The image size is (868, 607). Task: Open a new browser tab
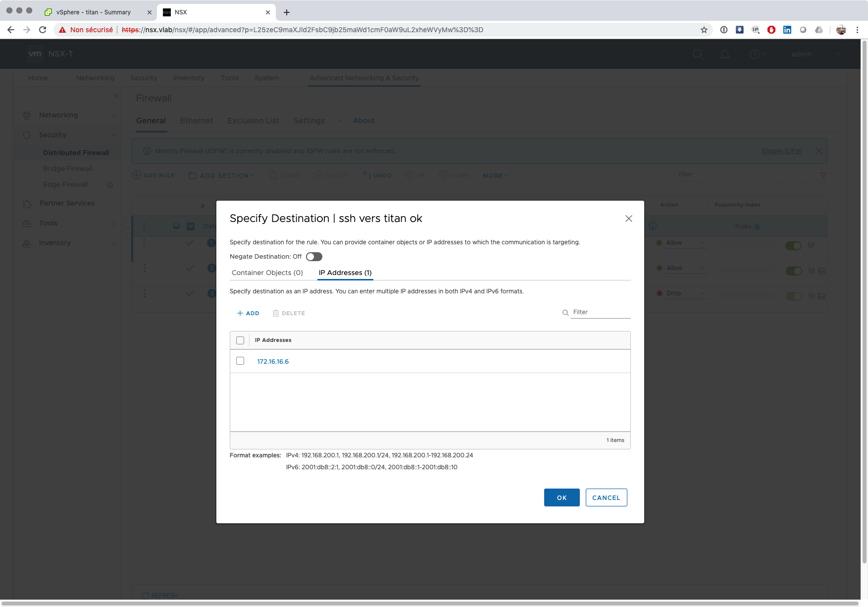click(287, 12)
